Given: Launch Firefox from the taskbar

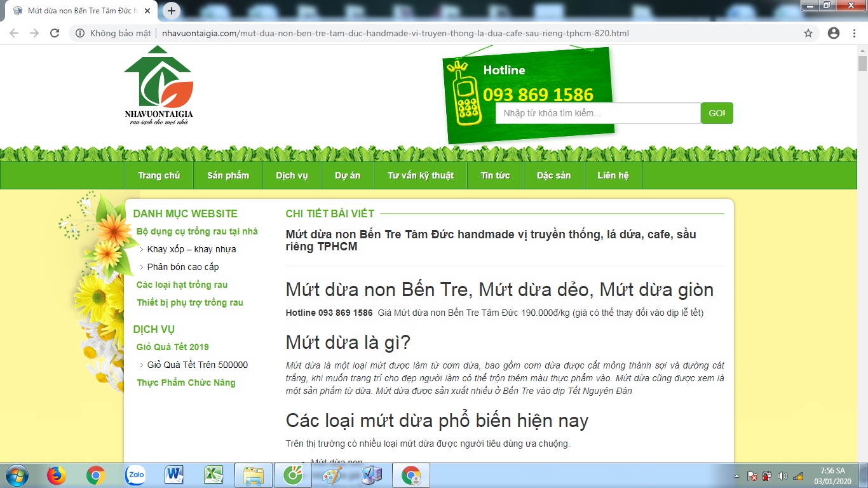Looking at the screenshot, I should point(57,475).
